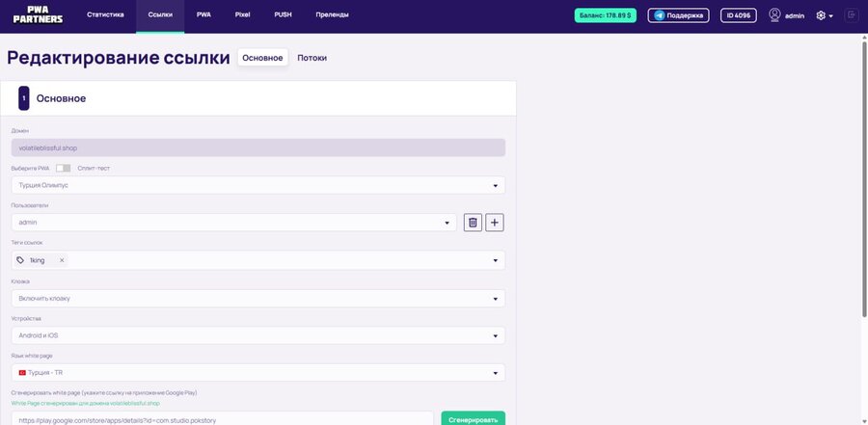Open Статистика in the top menu

tap(105, 15)
